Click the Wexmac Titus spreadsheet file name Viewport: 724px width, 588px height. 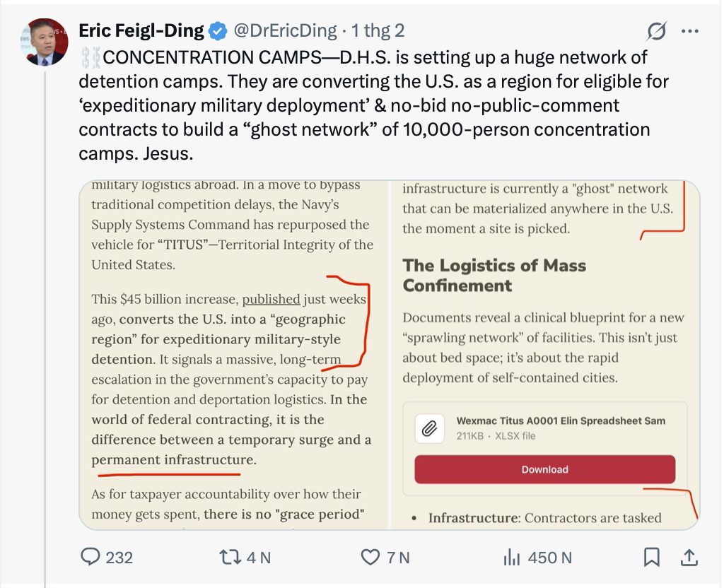560,421
